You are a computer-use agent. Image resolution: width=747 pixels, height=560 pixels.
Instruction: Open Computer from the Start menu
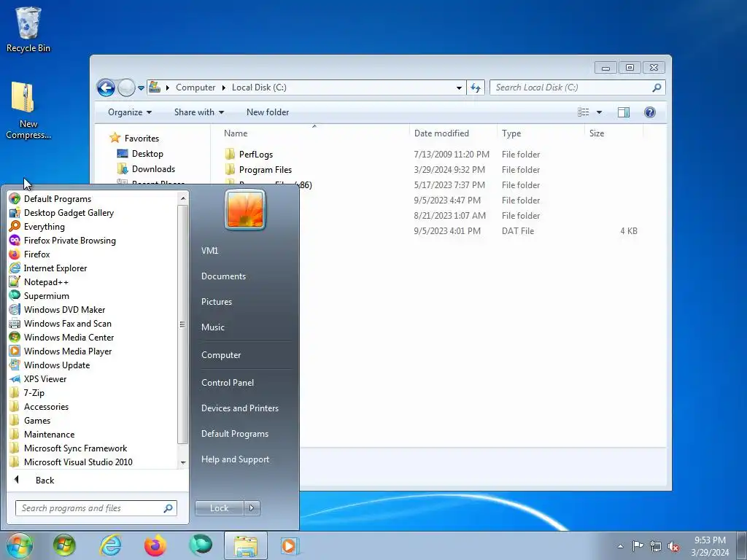click(x=220, y=355)
